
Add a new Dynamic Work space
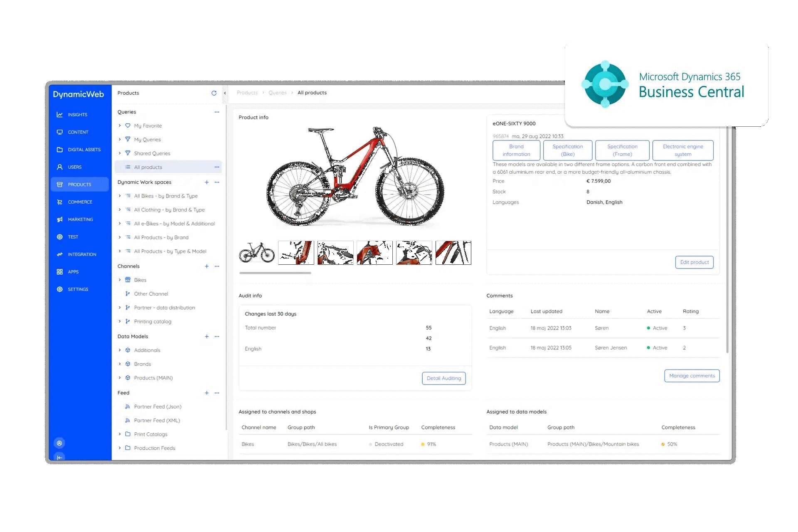[x=207, y=182]
